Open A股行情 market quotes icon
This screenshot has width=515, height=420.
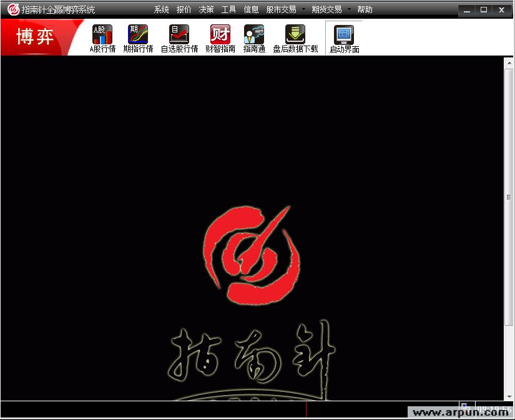point(102,38)
